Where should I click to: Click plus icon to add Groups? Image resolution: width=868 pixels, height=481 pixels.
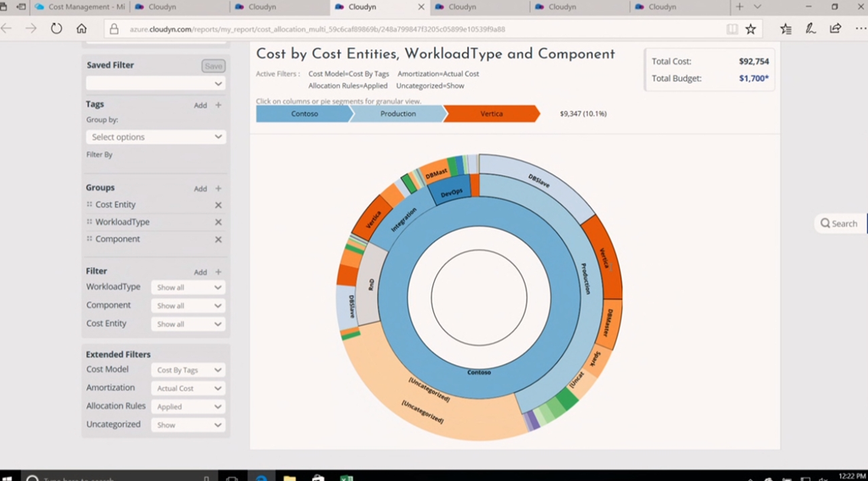point(218,189)
